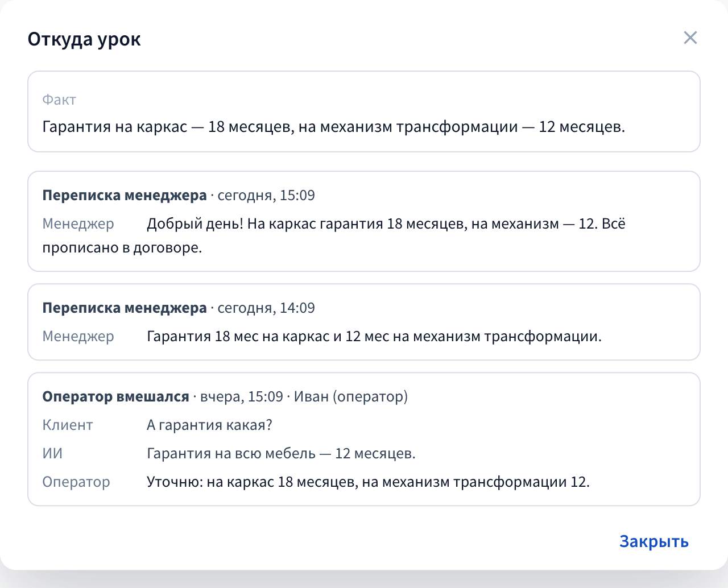Image resolution: width=728 pixels, height=588 pixels.
Task: Select the fact text about Гарантия на каркас
Action: pyautogui.click(x=334, y=127)
